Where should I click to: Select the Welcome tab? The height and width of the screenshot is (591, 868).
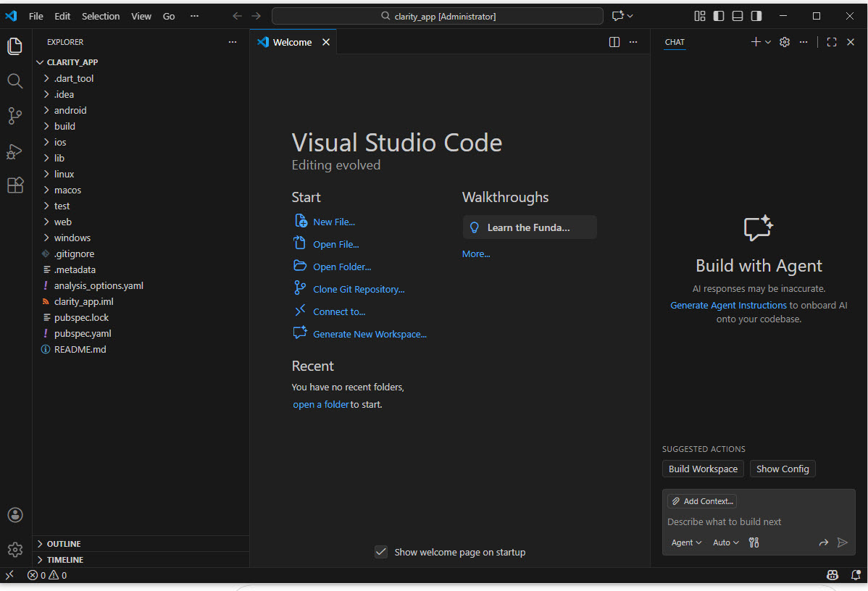click(x=292, y=42)
